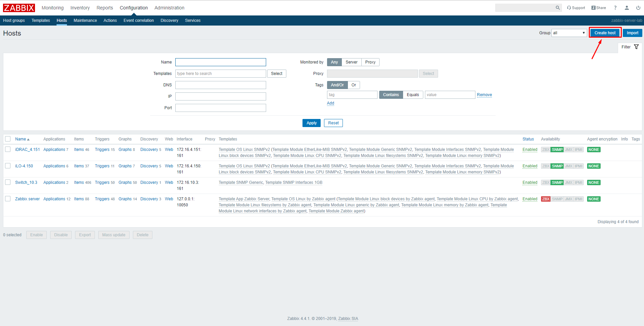644x326 pixels.
Task: Click SNMP availability icon for iLO-4.150
Action: tap(557, 166)
